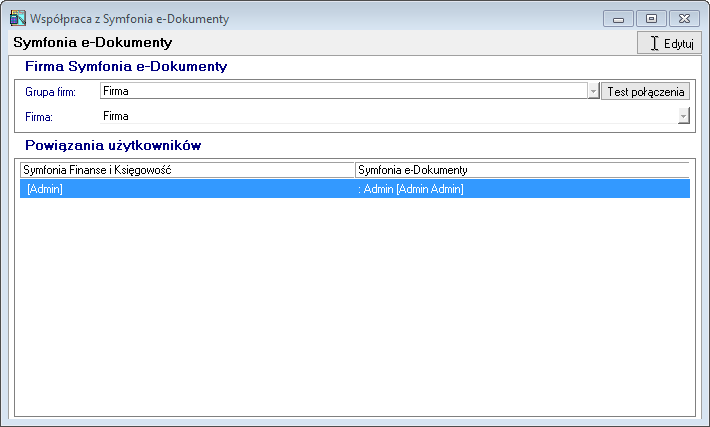This screenshot has width=710, height=427.
Task: Click the Symfonia e-Dokumenty column header
Action: point(522,170)
